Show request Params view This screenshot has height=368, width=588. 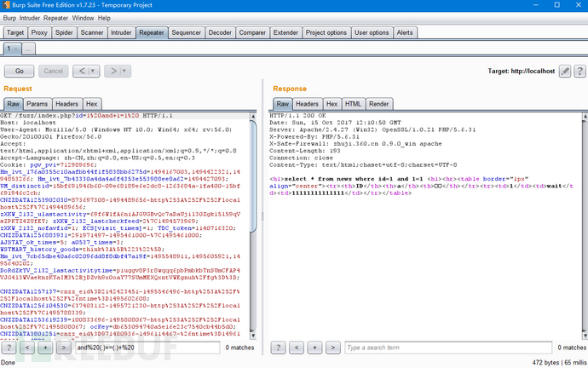click(x=37, y=104)
